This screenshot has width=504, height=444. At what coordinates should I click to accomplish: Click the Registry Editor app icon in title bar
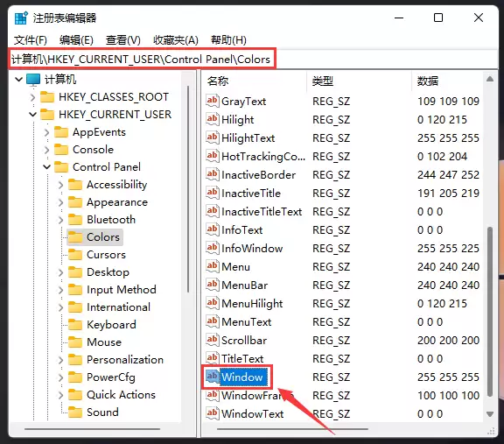click(x=21, y=18)
